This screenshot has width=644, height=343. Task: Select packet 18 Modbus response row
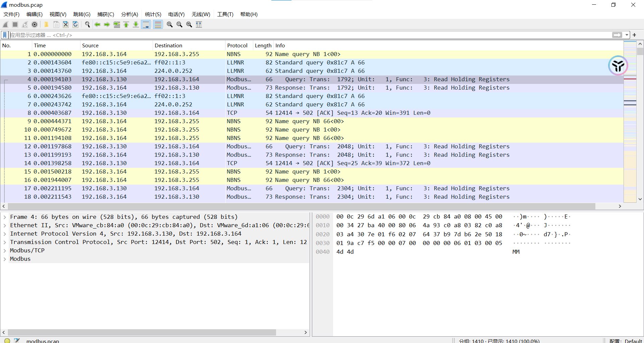tap(312, 197)
